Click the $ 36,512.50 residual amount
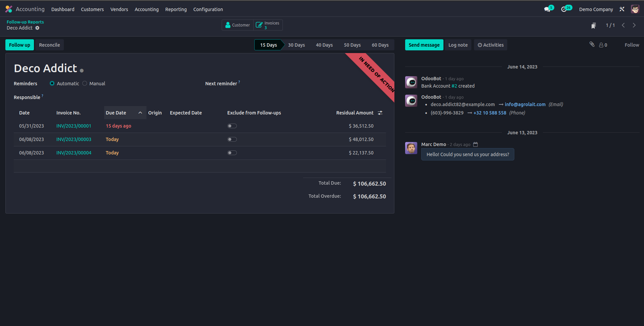 coord(361,126)
